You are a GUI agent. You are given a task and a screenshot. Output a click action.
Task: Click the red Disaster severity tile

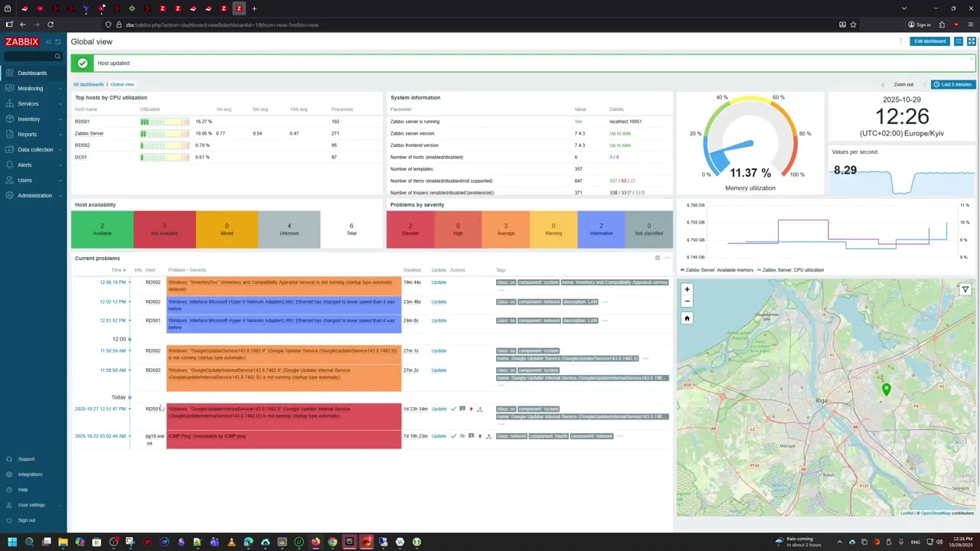pyautogui.click(x=410, y=230)
